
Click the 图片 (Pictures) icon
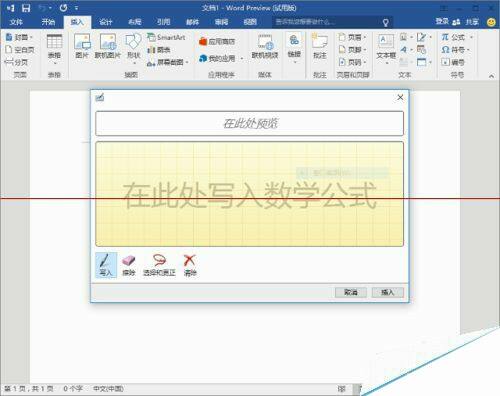point(82,46)
